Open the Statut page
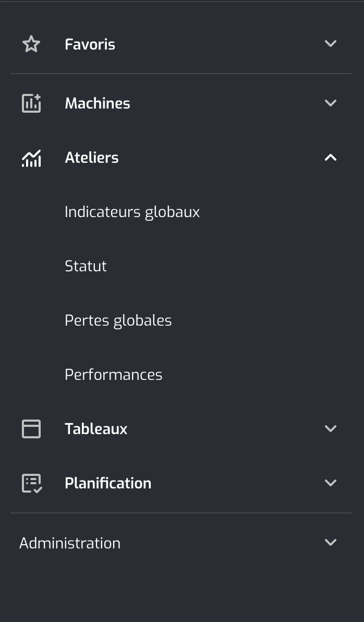The width and height of the screenshot is (364, 622). (86, 266)
